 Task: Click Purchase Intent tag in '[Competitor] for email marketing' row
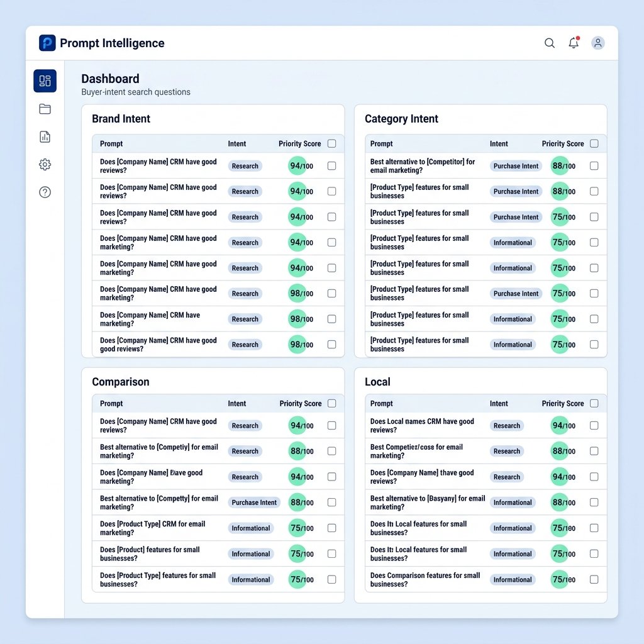(x=516, y=166)
